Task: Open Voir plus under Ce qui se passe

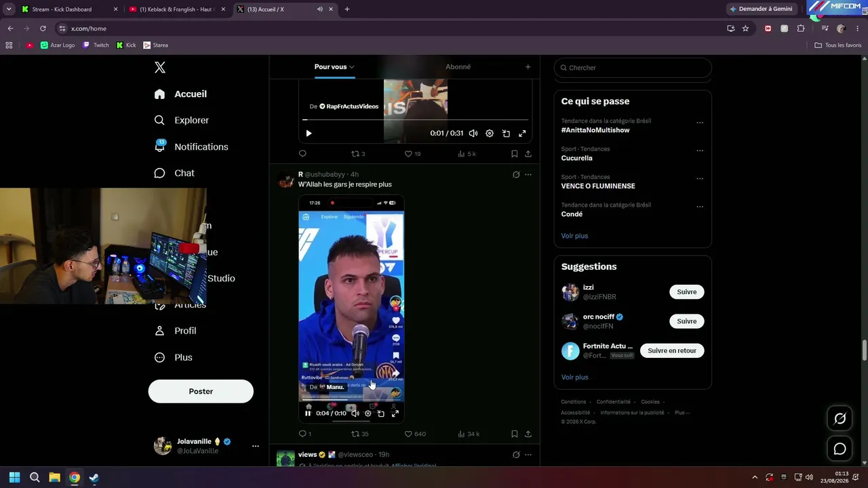Action: click(x=574, y=236)
